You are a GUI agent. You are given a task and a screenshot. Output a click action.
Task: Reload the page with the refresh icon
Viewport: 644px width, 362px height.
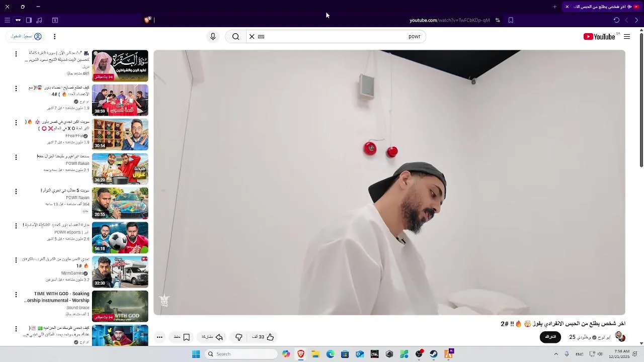point(616,20)
